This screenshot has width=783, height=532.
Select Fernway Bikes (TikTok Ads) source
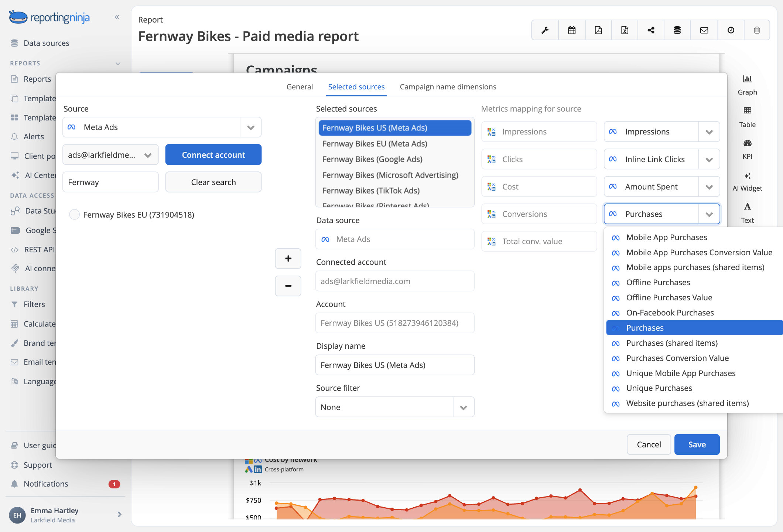[395, 190]
